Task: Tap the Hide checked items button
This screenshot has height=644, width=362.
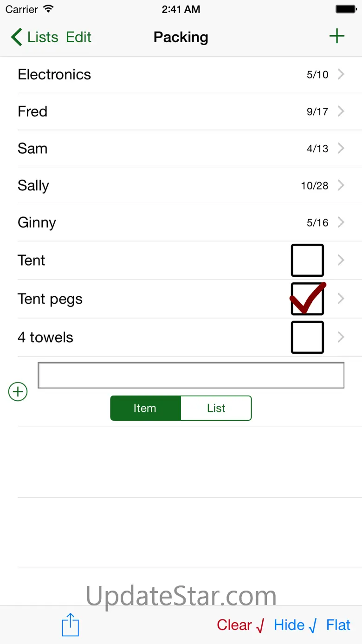Action: pos(295,625)
